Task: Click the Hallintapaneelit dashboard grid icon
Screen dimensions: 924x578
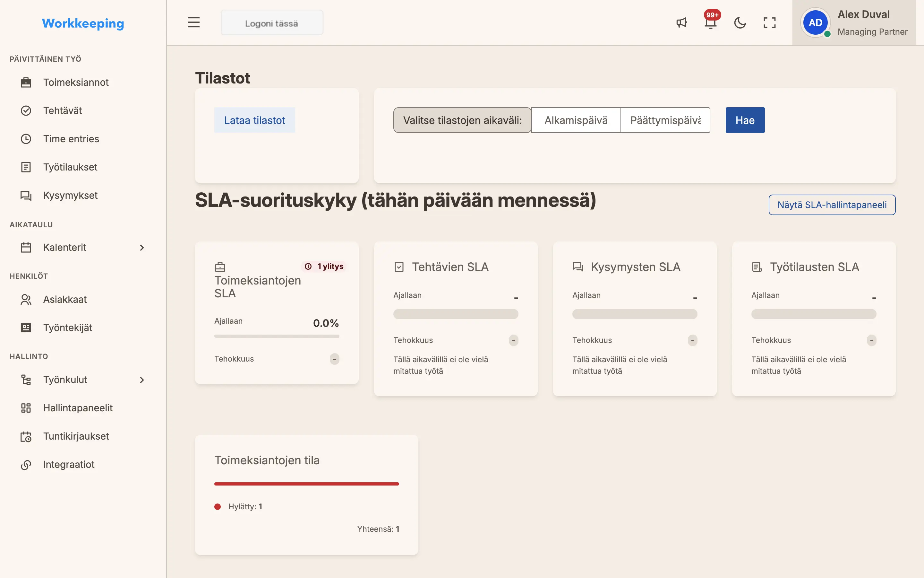Action: [26, 408]
